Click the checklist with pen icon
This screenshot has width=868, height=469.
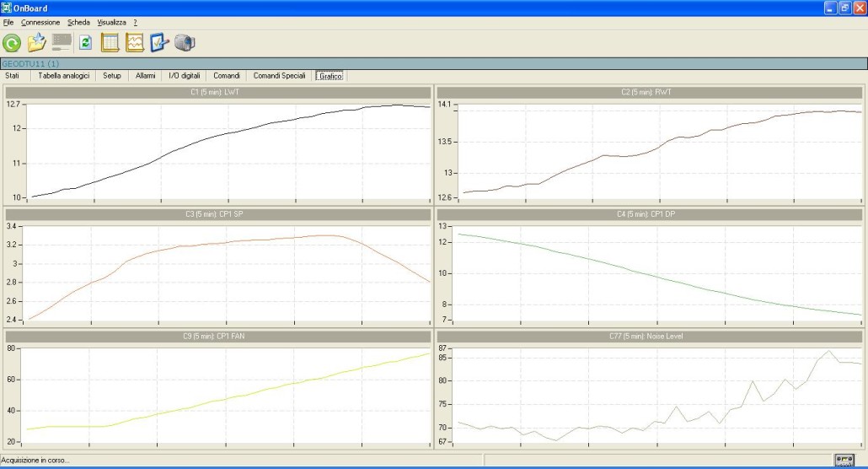159,43
